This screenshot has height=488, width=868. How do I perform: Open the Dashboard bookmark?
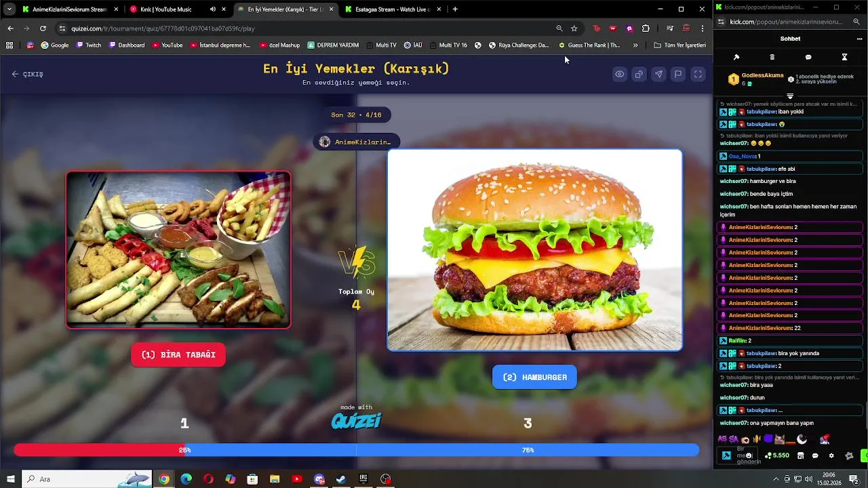(126, 45)
